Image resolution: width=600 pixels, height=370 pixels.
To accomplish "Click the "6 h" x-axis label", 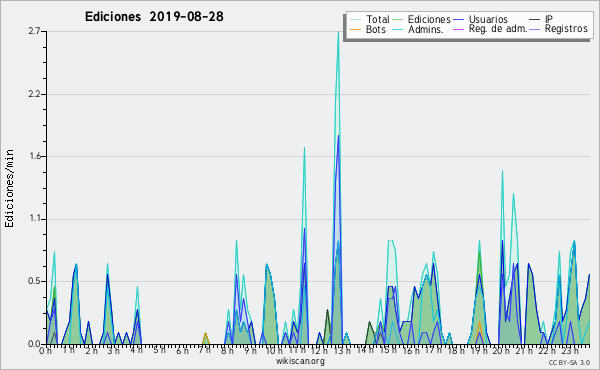I will click(x=182, y=351).
